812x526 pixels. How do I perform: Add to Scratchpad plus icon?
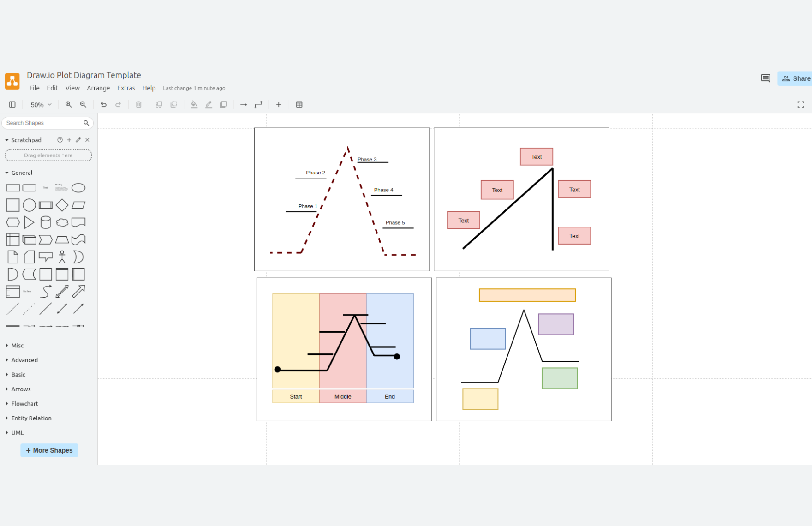69,140
